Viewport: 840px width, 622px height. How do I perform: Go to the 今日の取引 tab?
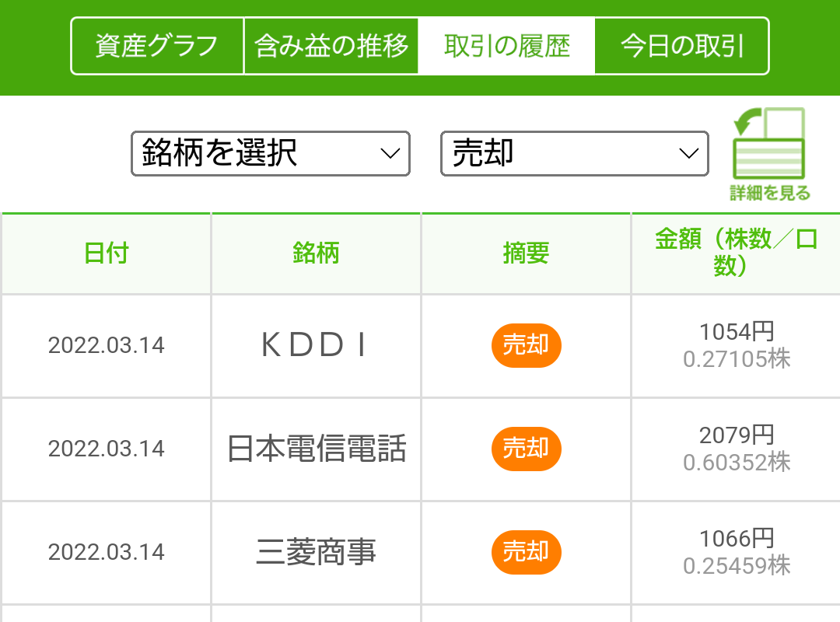click(x=681, y=46)
